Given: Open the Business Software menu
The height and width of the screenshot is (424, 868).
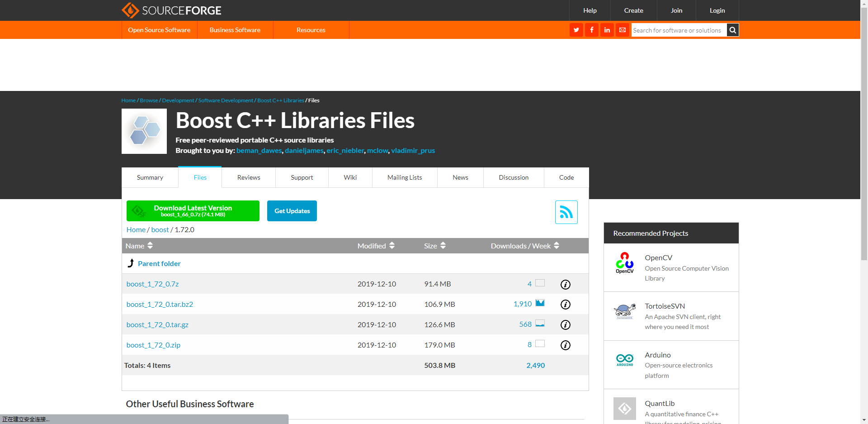Looking at the screenshot, I should (x=235, y=30).
